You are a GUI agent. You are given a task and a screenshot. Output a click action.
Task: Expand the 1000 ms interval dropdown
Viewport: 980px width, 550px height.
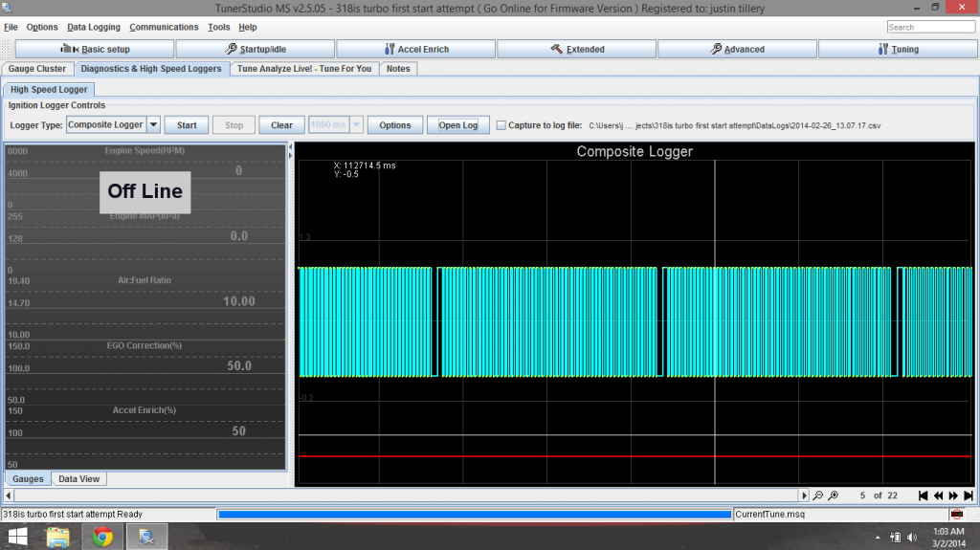click(356, 125)
